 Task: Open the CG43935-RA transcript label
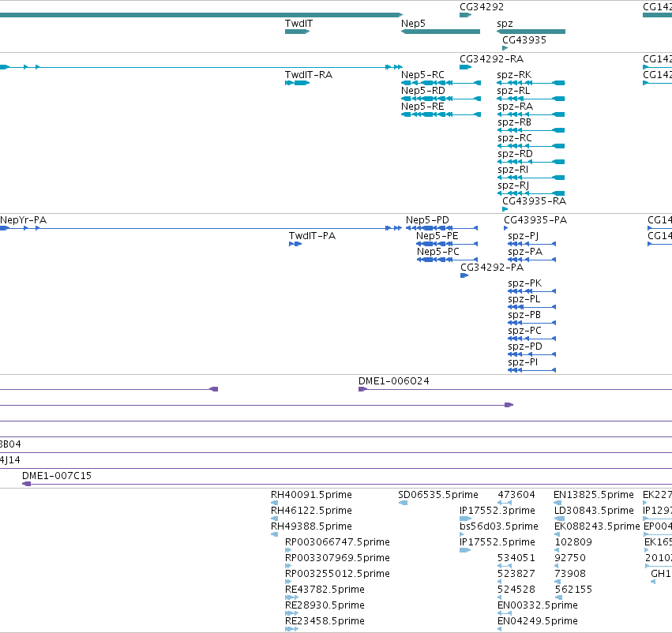point(535,200)
